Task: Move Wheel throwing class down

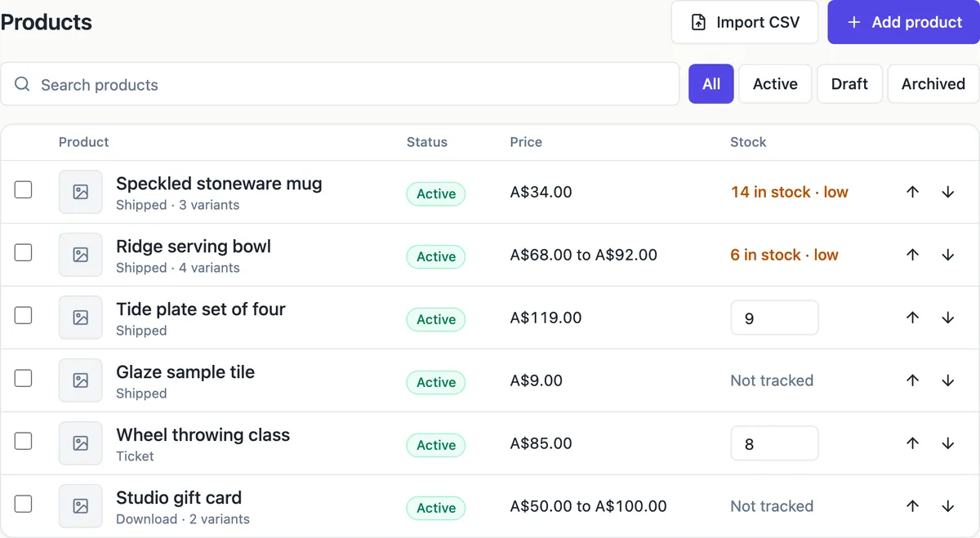Action: 948,443
